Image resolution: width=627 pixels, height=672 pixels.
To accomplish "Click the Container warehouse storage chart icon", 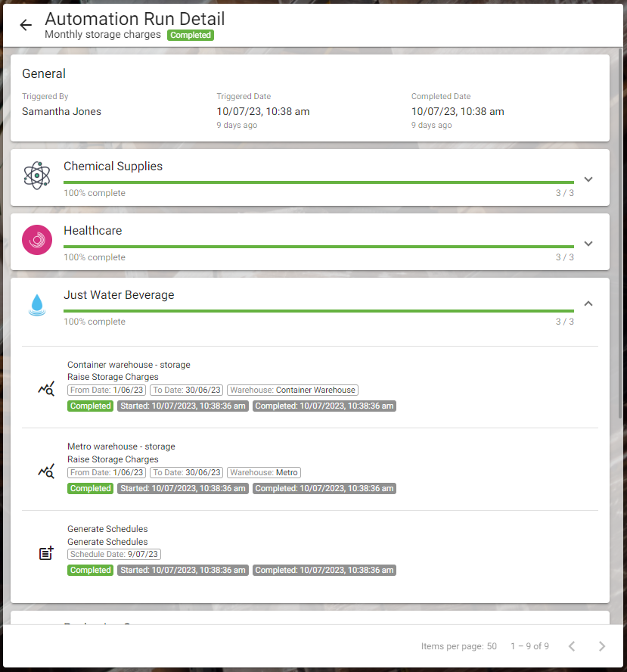I will tap(46, 389).
